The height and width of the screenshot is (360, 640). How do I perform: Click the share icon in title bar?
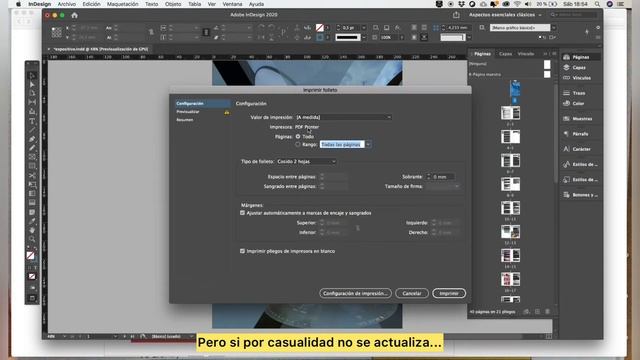(456, 15)
